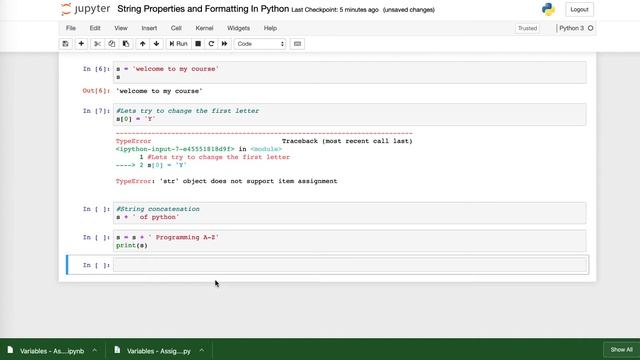The width and height of the screenshot is (640, 360).
Task: Open the Kernel menu
Action: pos(204,28)
